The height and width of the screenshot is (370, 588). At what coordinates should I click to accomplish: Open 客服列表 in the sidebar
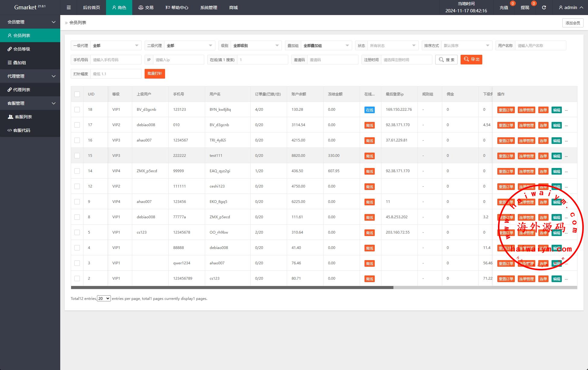(23, 117)
